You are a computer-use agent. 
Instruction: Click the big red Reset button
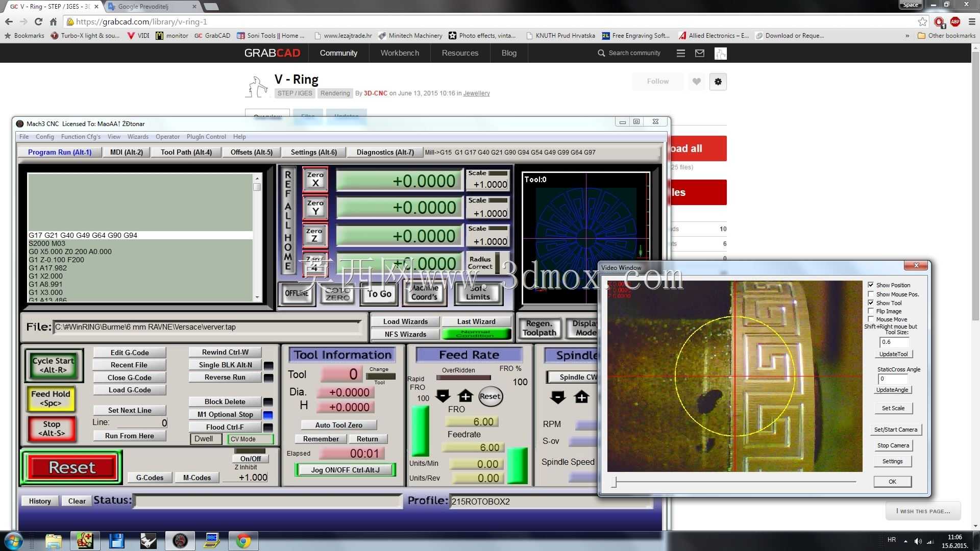pyautogui.click(x=72, y=467)
